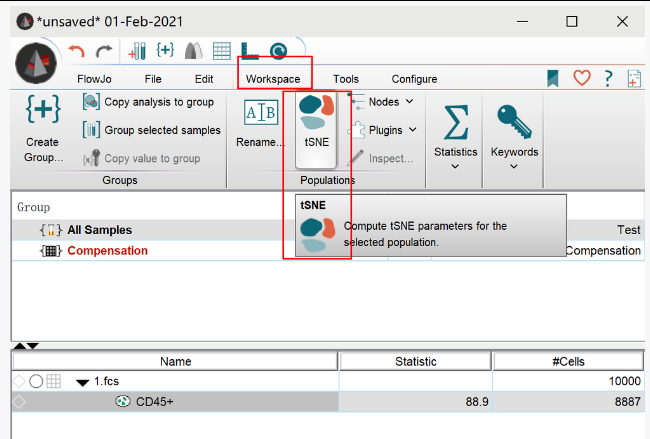Image resolution: width=650 pixels, height=439 pixels.
Task: Click the heart favorites icon
Action: [x=581, y=78]
